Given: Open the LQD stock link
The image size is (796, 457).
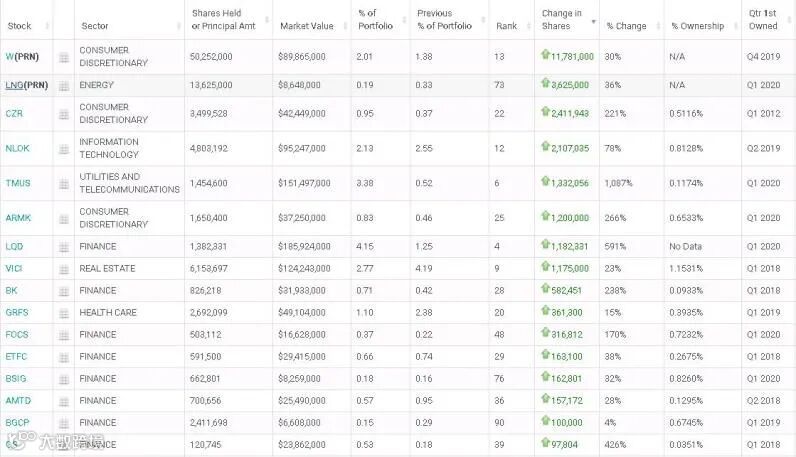Looking at the screenshot, I should 14,247.
